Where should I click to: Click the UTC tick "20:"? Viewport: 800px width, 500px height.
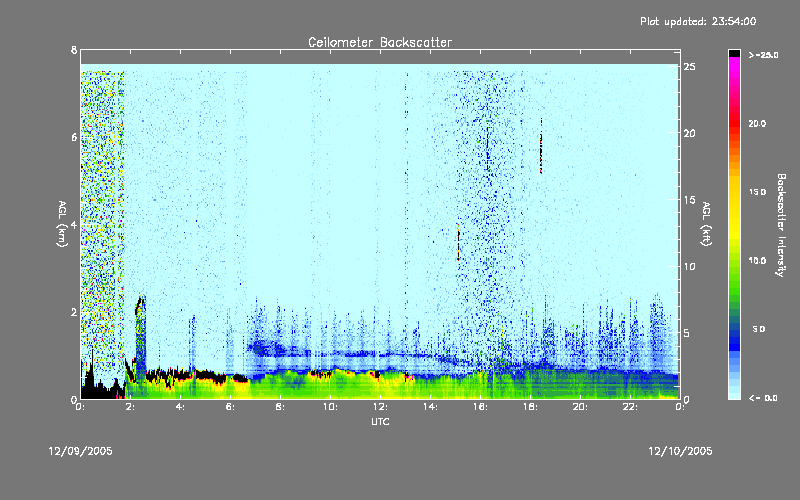pos(580,407)
